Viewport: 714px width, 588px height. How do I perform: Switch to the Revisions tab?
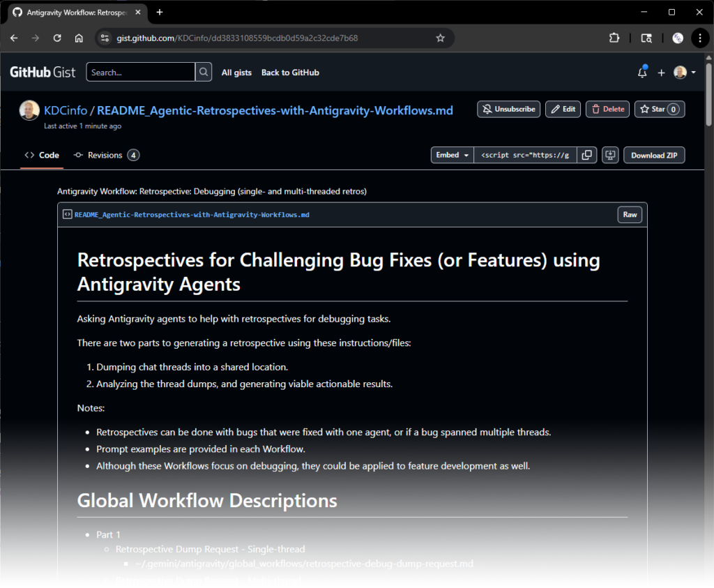tap(105, 155)
